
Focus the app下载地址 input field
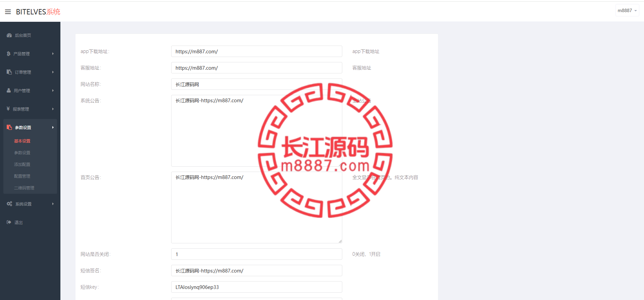click(257, 51)
